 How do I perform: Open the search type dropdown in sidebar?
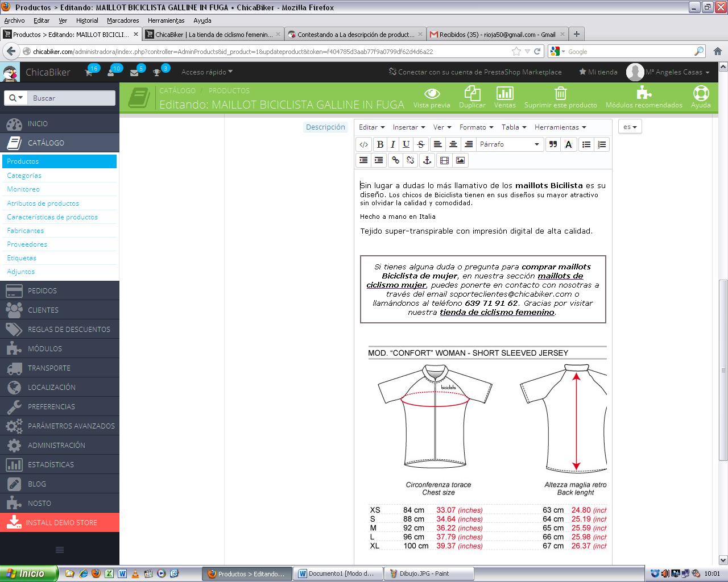pos(15,98)
